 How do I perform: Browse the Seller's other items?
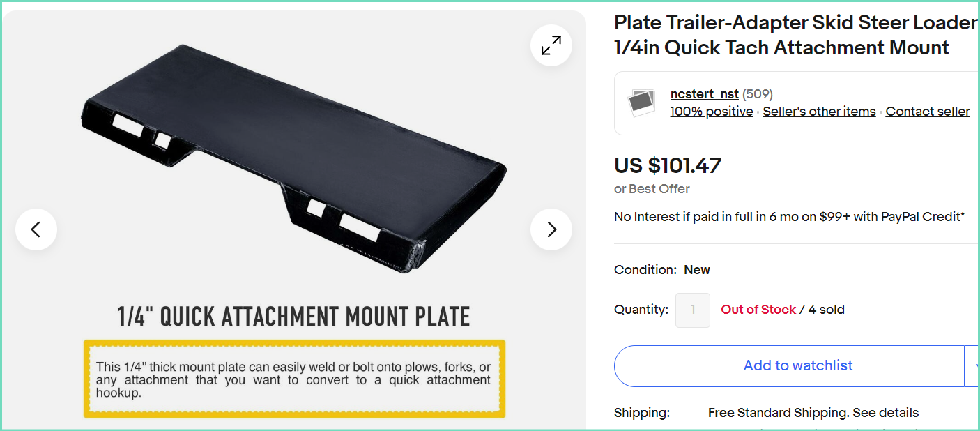[819, 112]
